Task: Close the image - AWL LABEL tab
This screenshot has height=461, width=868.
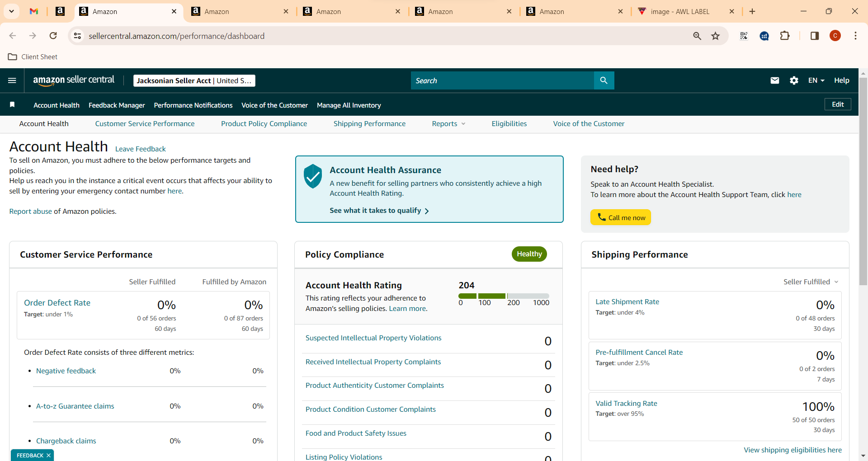Action: [x=732, y=11]
